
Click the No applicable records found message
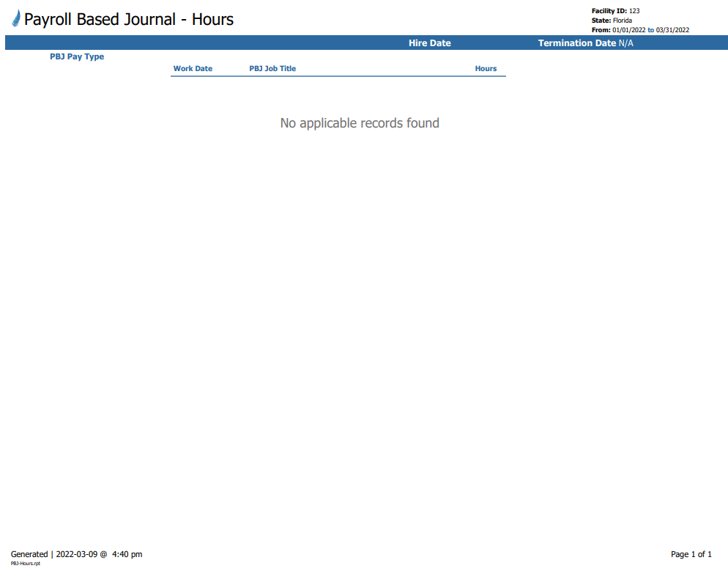(x=360, y=123)
